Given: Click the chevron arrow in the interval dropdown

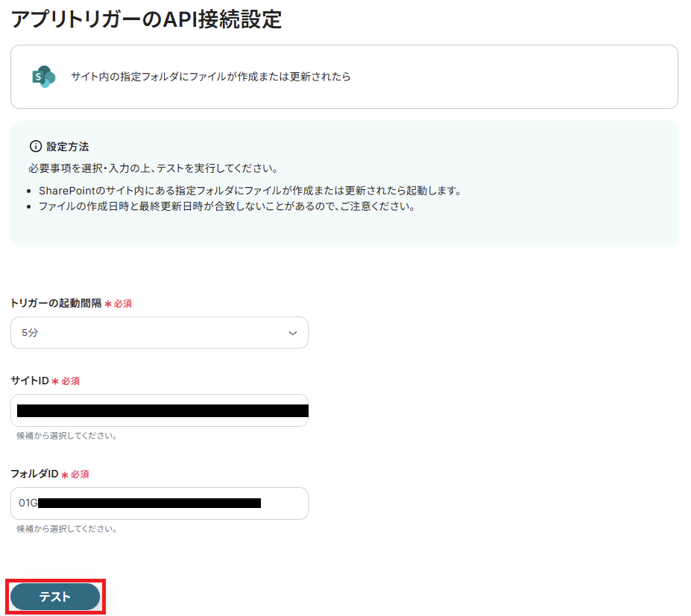Looking at the screenshot, I should (293, 333).
